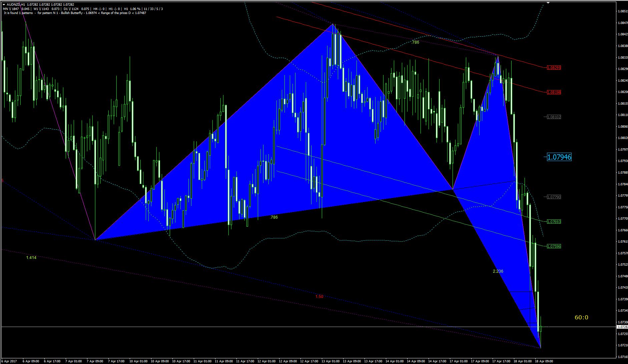Screen dimensions: 628x364
Task: Select the red 1.08295 price label
Action: point(554,68)
